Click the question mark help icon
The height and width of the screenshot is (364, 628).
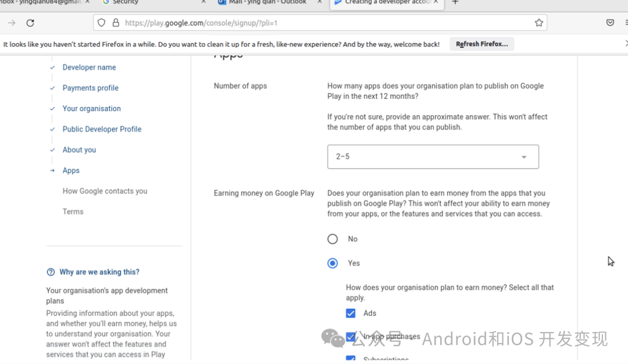[x=51, y=272]
